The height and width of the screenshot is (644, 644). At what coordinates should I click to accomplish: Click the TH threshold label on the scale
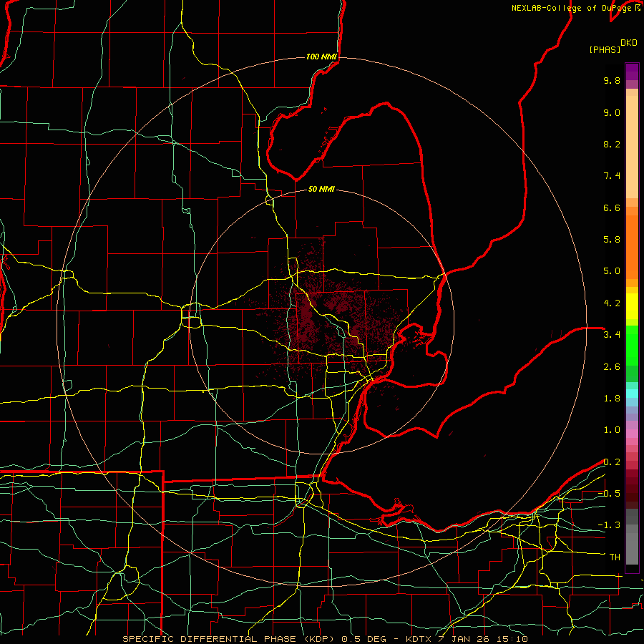point(615,557)
